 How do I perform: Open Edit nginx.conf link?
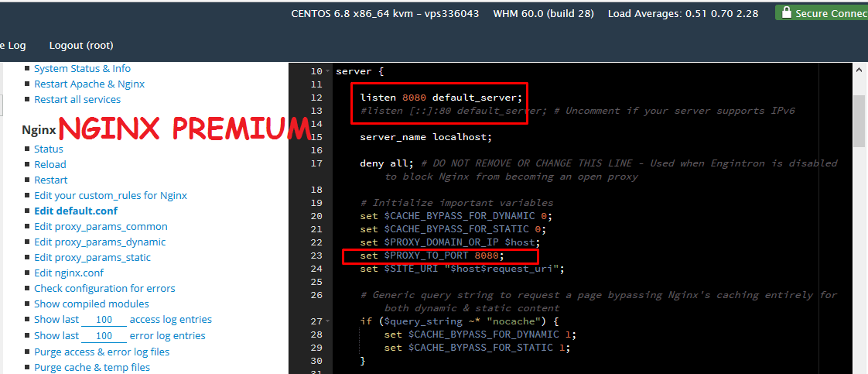pos(69,273)
